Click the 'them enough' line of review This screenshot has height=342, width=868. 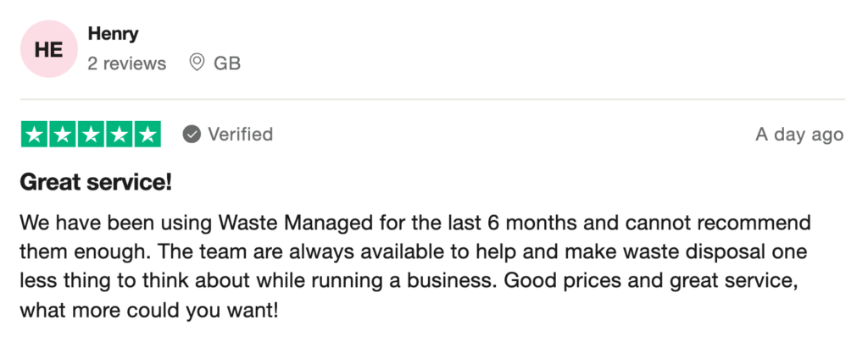coord(414,252)
